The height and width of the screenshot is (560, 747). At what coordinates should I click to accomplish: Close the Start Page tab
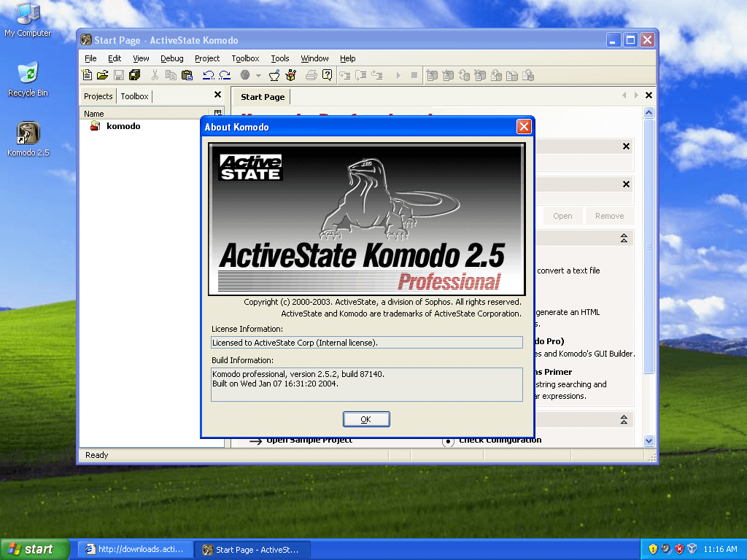pyautogui.click(x=649, y=96)
